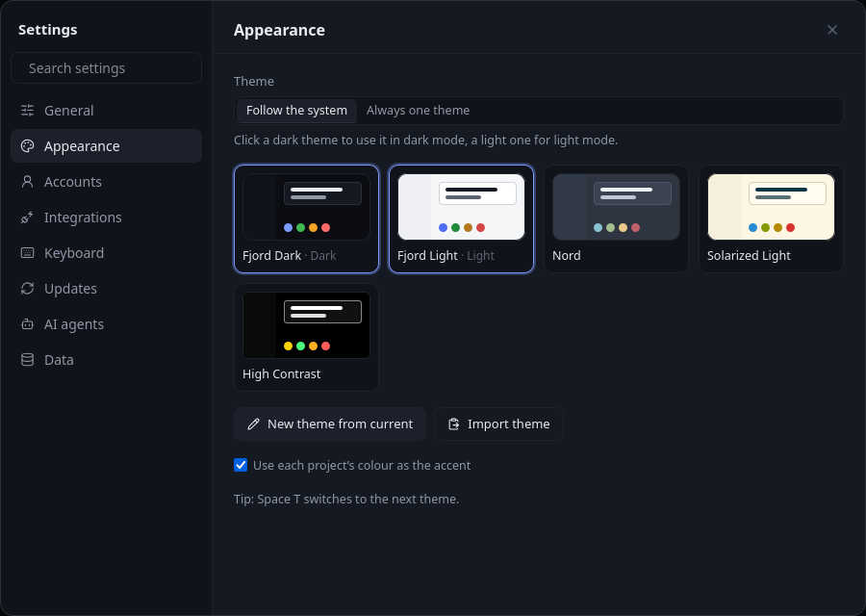Click the clipboard icon on Import theme
866x616 pixels.
pos(453,423)
